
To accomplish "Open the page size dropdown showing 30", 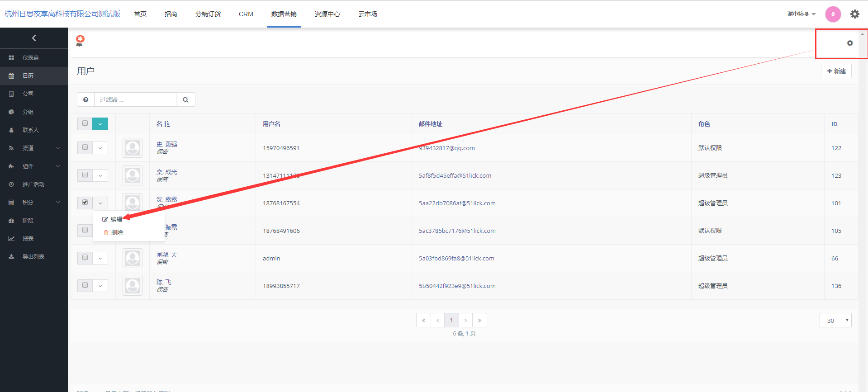I will pyautogui.click(x=835, y=321).
